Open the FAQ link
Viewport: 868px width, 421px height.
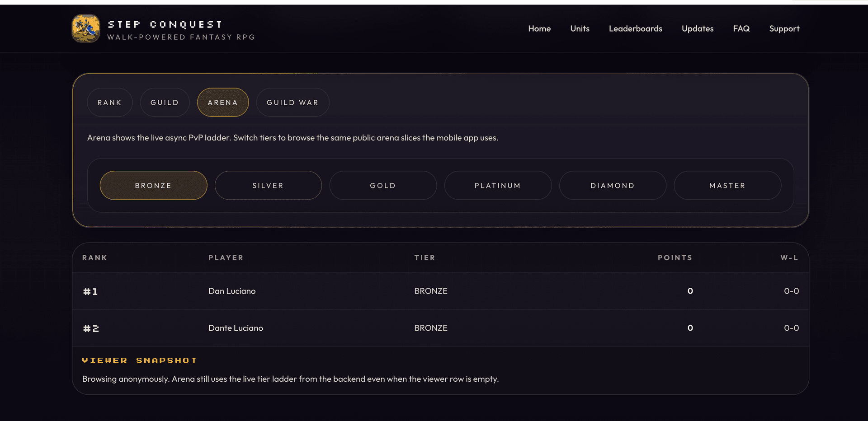click(x=741, y=28)
